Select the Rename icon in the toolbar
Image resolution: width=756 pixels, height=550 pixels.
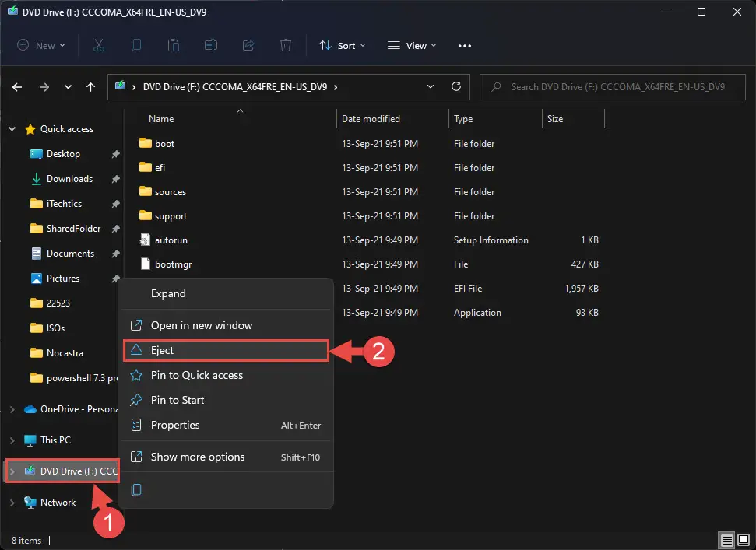(x=211, y=45)
